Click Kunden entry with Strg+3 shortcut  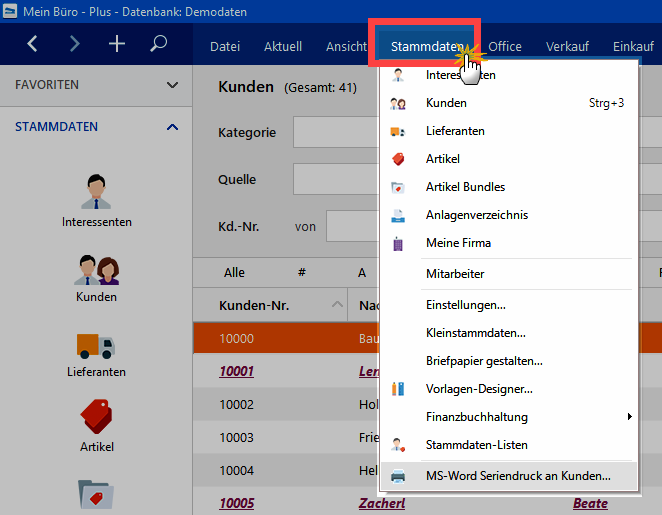click(509, 103)
